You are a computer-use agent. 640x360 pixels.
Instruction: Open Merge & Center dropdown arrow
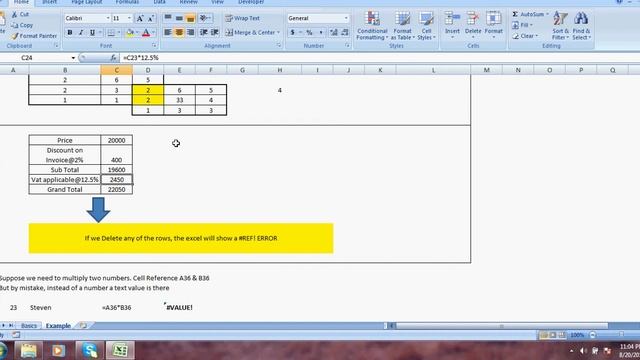[278, 32]
